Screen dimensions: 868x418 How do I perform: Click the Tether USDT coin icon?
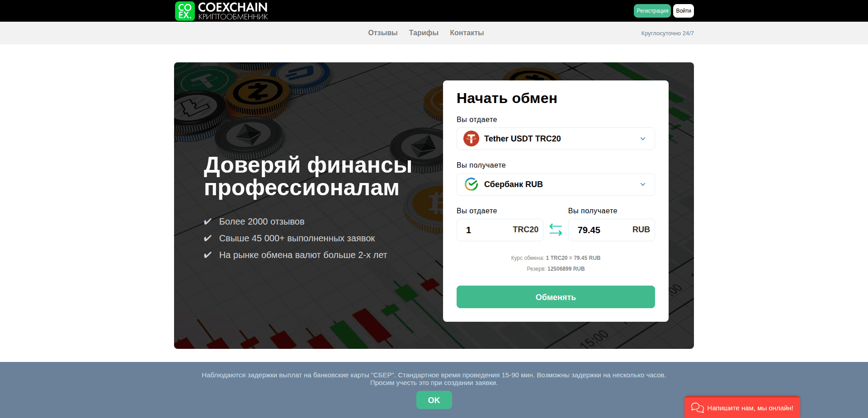coord(471,139)
